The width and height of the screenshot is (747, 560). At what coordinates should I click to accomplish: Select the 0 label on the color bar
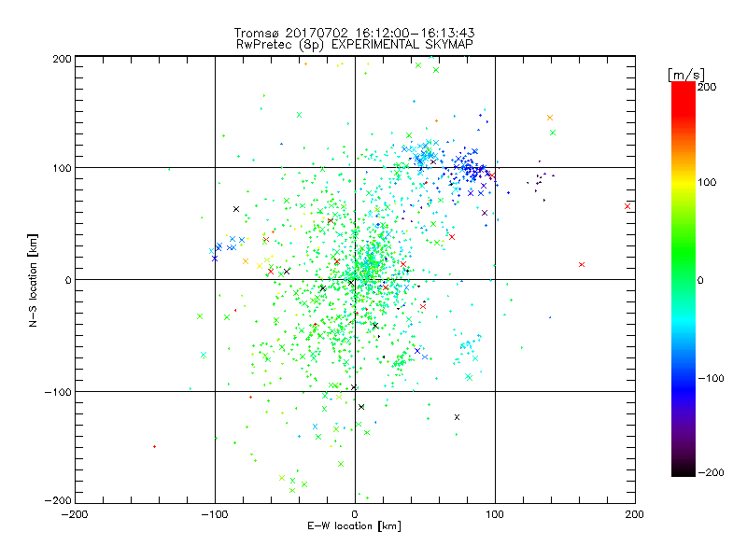tap(700, 281)
